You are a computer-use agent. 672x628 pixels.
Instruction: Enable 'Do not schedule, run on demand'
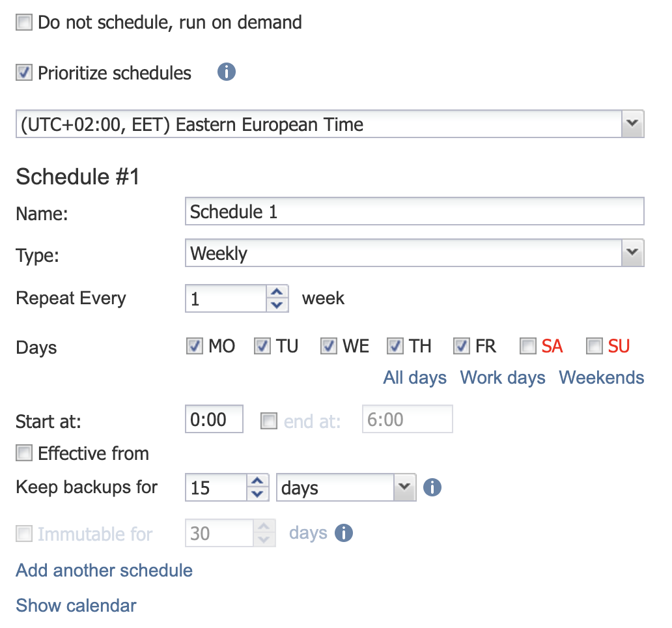tap(24, 23)
